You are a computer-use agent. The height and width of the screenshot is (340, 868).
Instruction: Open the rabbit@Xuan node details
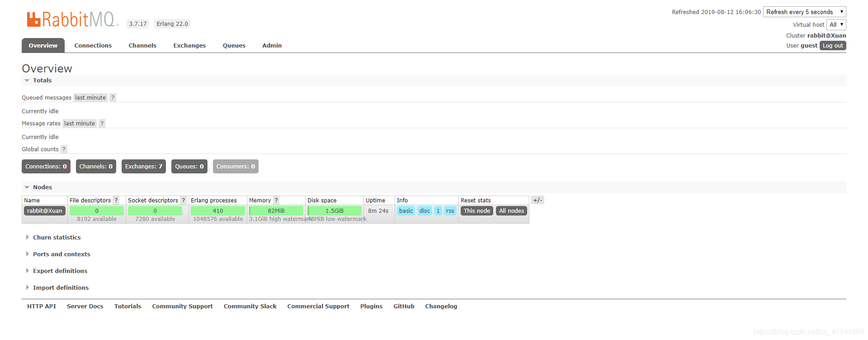(x=45, y=211)
